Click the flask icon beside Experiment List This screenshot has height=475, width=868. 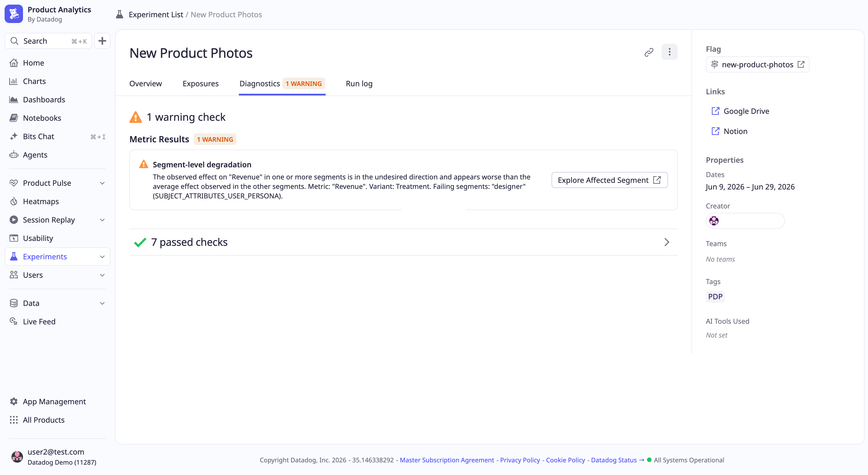(119, 14)
